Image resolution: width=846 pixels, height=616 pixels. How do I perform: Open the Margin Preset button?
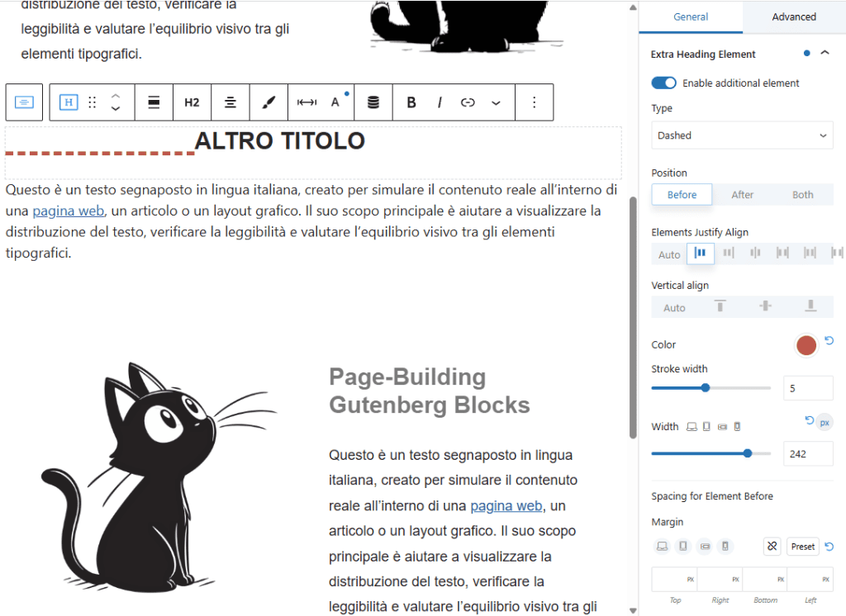[803, 547]
